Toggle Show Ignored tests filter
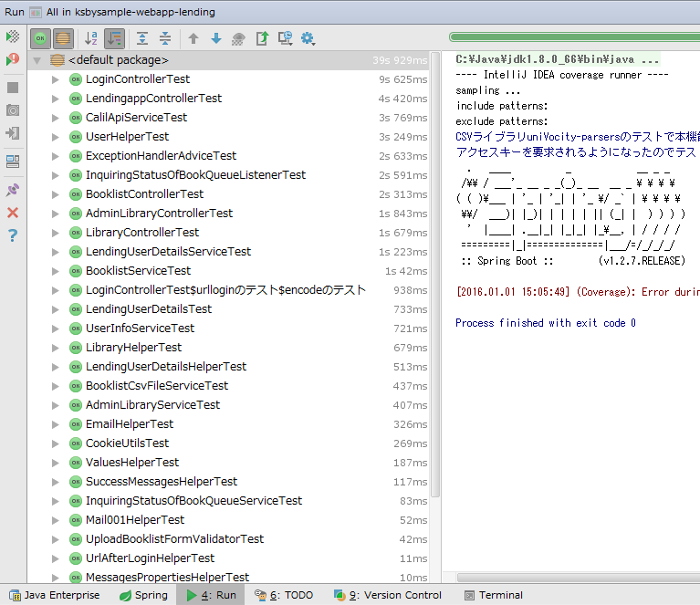This screenshot has height=605, width=700. pyautogui.click(x=63, y=38)
